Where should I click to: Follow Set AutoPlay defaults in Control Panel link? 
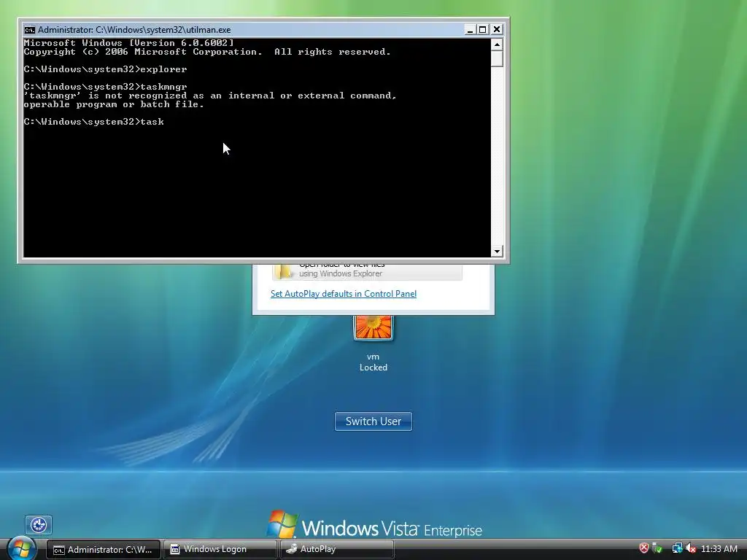tap(344, 294)
